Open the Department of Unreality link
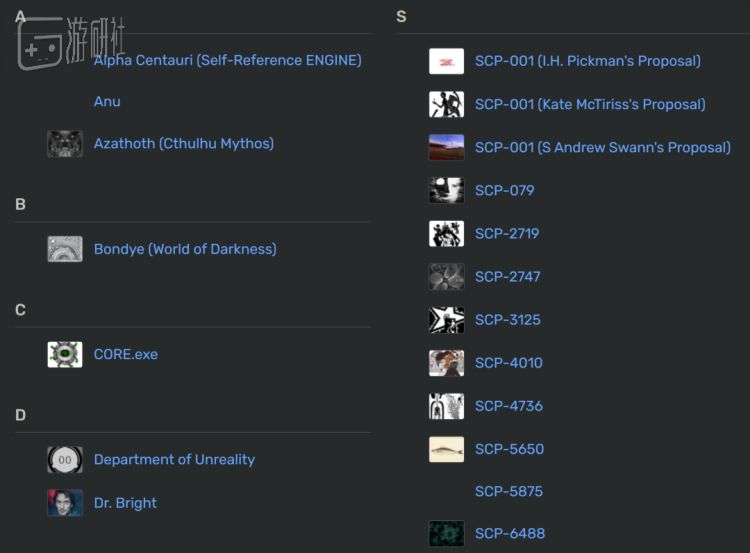750x553 pixels. (x=174, y=459)
